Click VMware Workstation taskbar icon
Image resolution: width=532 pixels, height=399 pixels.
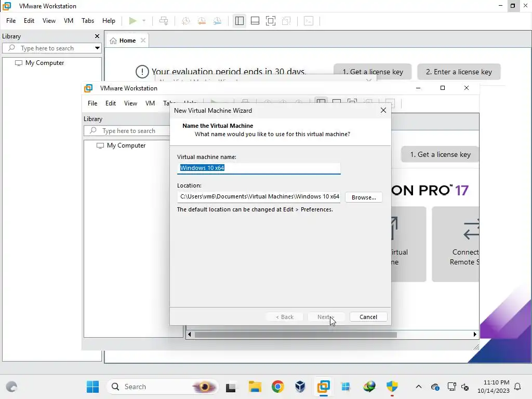[x=323, y=387]
